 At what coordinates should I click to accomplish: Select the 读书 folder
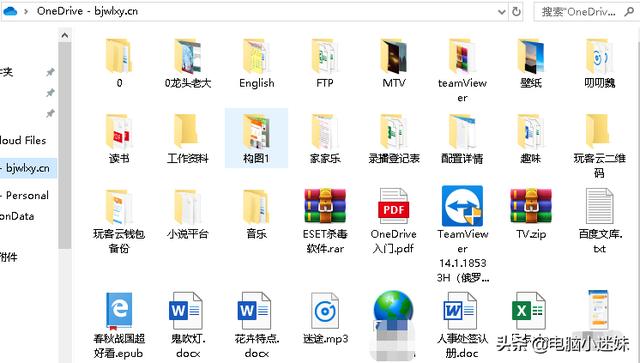pyautogui.click(x=119, y=139)
